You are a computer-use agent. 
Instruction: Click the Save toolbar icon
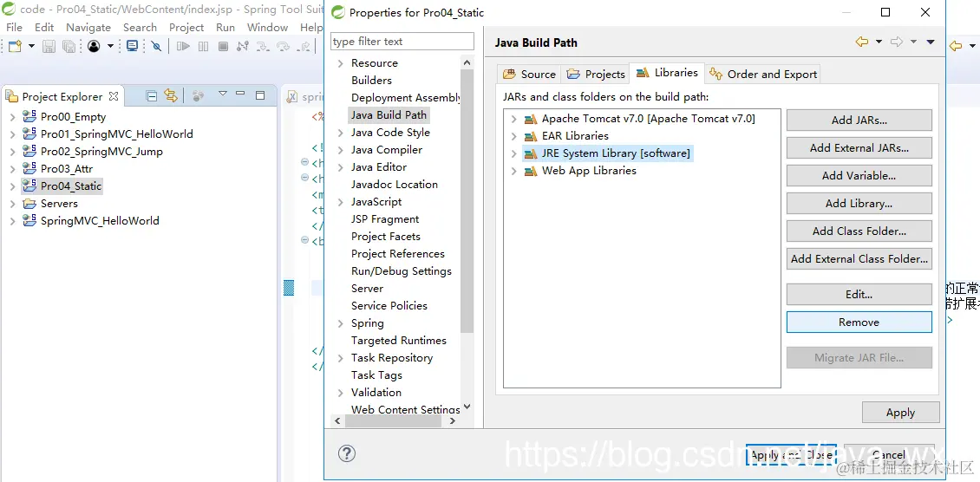[x=49, y=46]
